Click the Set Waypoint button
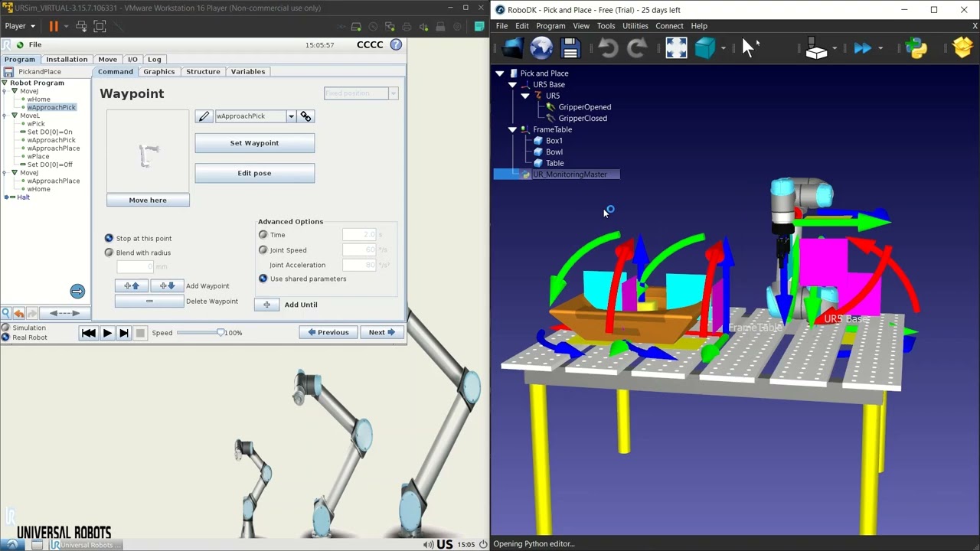The height and width of the screenshot is (551, 980). (254, 143)
